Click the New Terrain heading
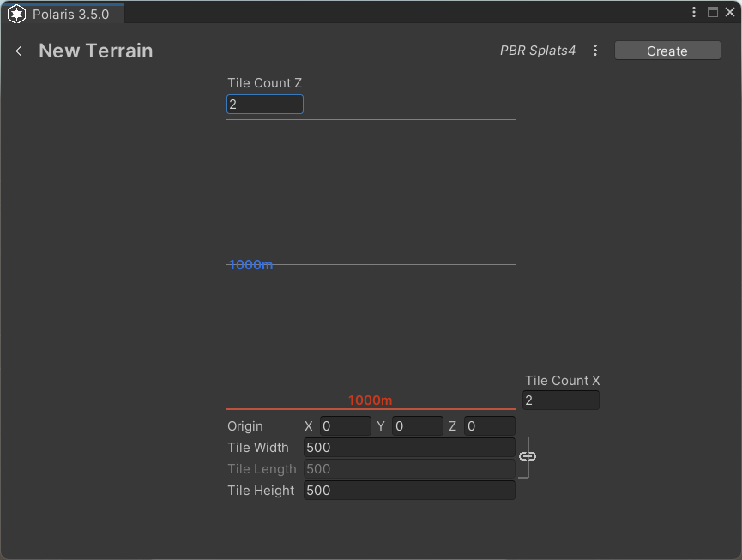The width and height of the screenshot is (742, 560). click(95, 51)
